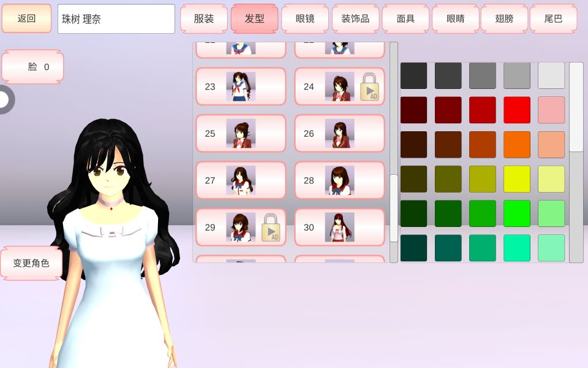
Task: Tap the round white joystick at left edge
Action: 4,99
